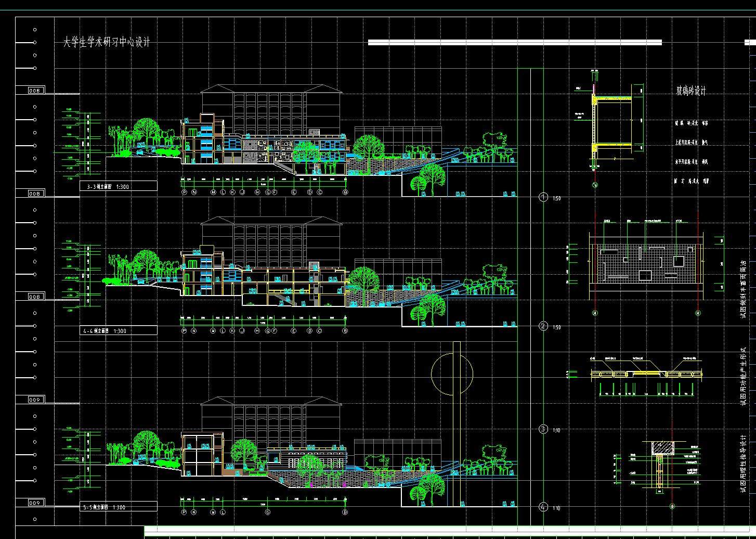Click grid axis bubble C in 5-5 section

(268, 512)
